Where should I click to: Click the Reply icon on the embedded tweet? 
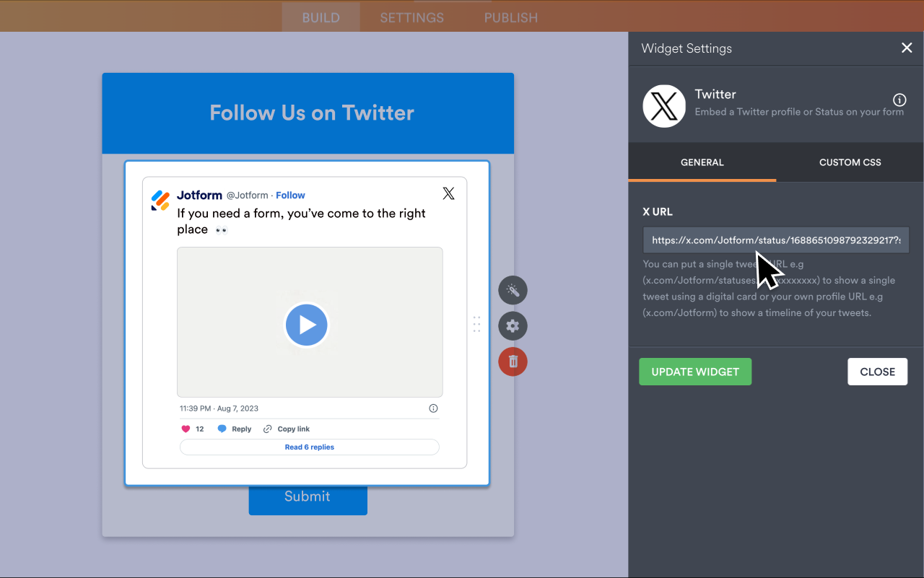(x=223, y=429)
